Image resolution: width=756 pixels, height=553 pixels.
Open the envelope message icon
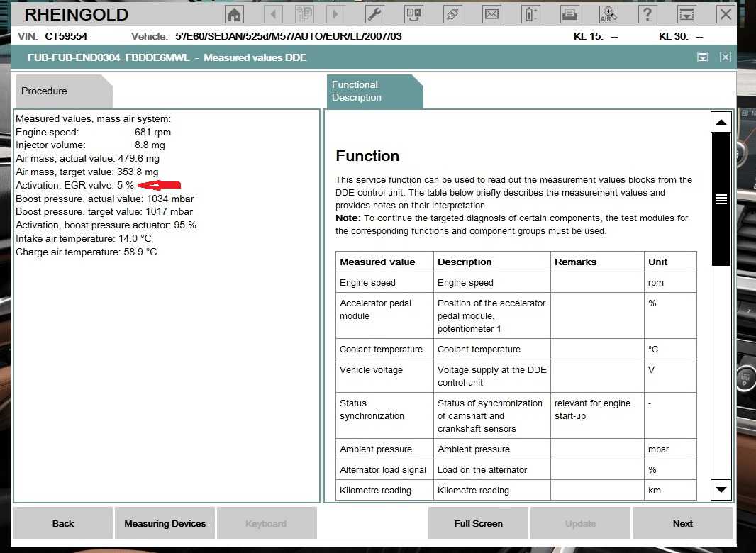point(491,14)
